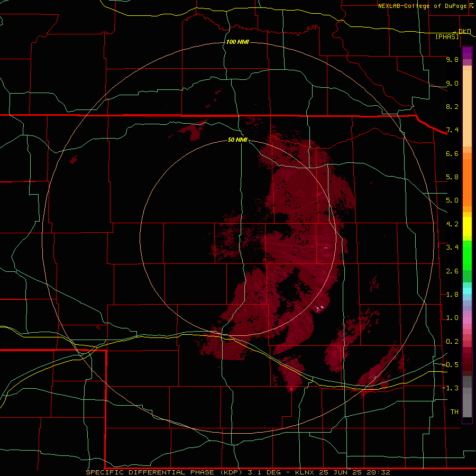476x476 pixels.
Task: Click the 2.6 value on the color scale
Action: coord(452,271)
